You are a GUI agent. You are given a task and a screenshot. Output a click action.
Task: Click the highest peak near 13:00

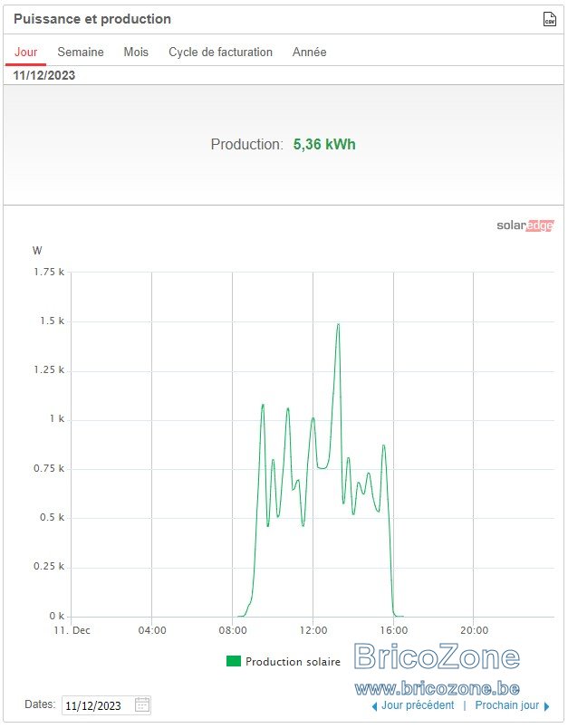(x=338, y=324)
